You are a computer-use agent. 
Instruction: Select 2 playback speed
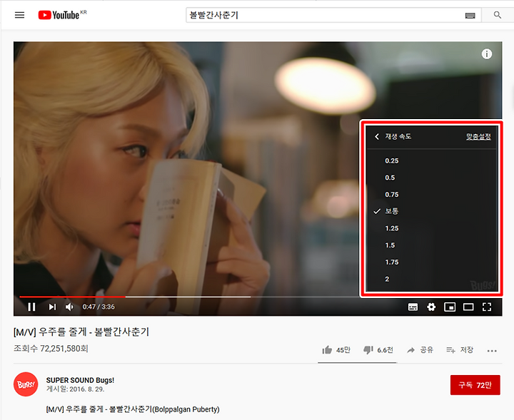[x=432, y=280]
